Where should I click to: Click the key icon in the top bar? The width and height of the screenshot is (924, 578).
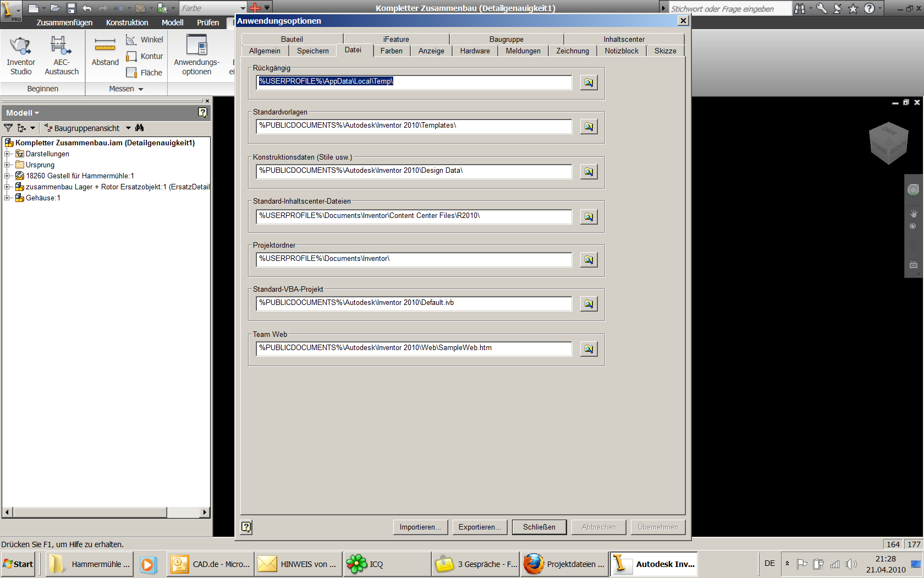click(x=822, y=8)
